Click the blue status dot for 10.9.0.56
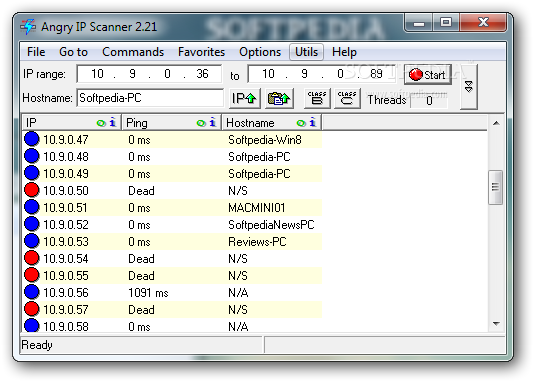 pos(32,292)
